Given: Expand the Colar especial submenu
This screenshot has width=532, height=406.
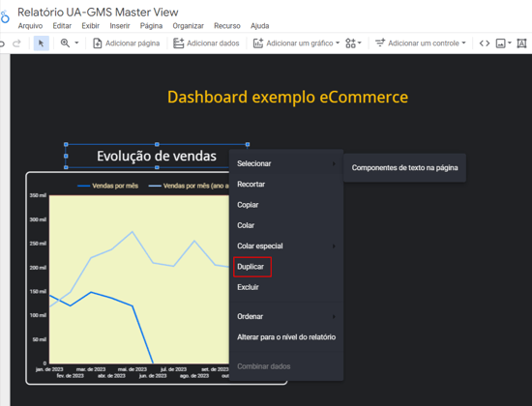Looking at the screenshot, I should coord(286,246).
